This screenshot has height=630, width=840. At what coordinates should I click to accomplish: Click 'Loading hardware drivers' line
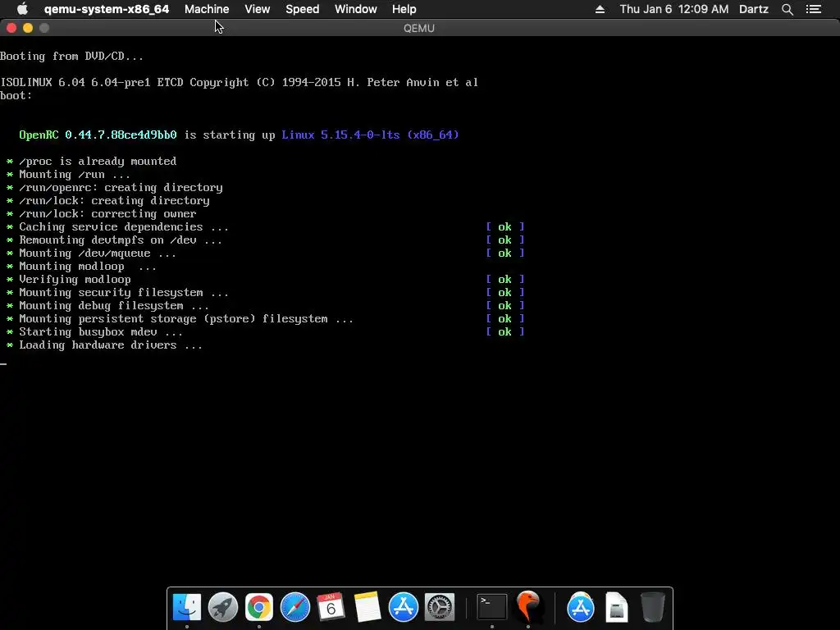[x=111, y=345]
